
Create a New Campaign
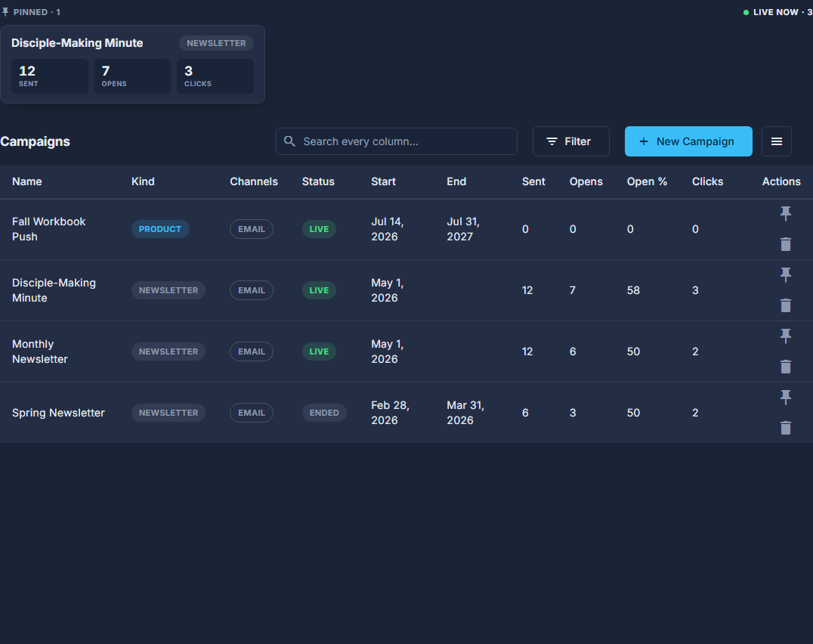tap(688, 141)
